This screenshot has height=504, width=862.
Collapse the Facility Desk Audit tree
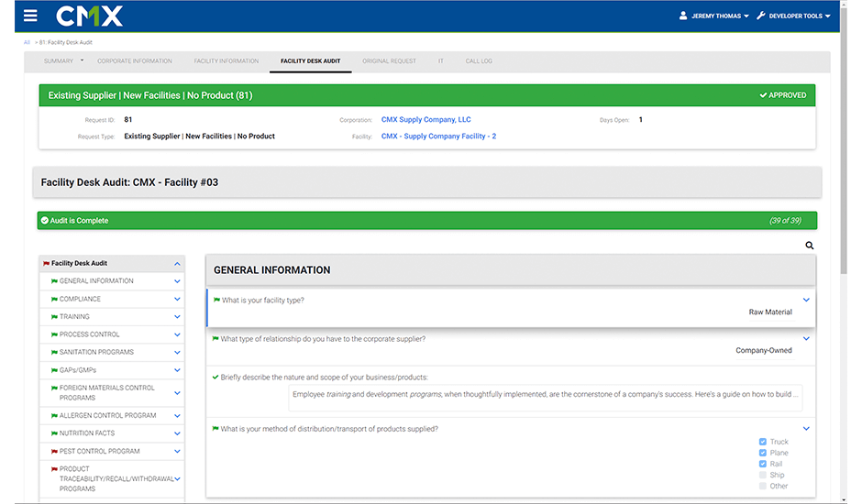pos(177,264)
